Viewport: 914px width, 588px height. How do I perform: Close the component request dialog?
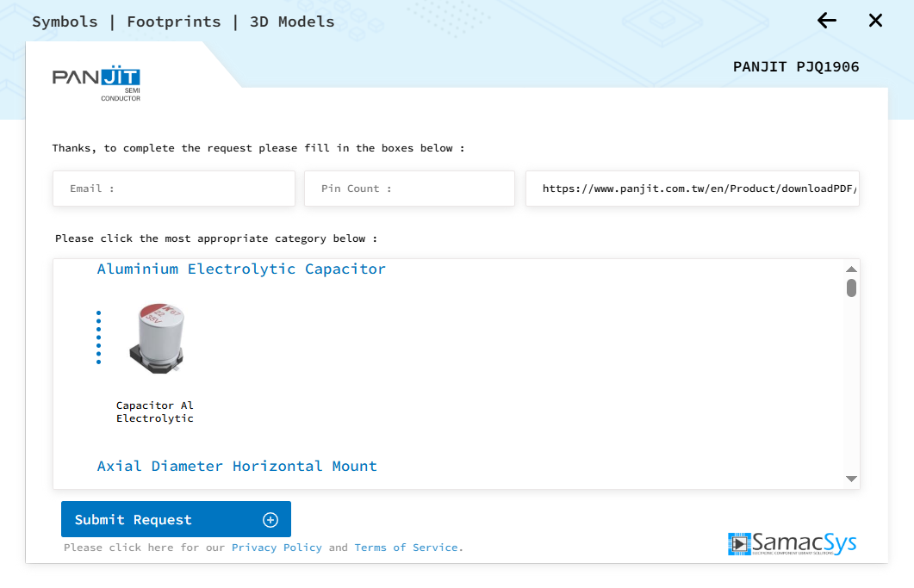875,21
